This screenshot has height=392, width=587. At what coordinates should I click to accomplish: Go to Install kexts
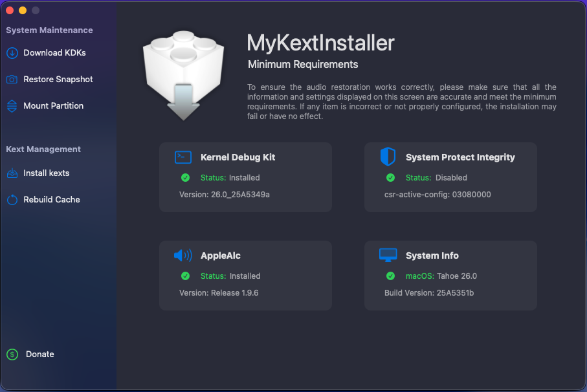47,173
